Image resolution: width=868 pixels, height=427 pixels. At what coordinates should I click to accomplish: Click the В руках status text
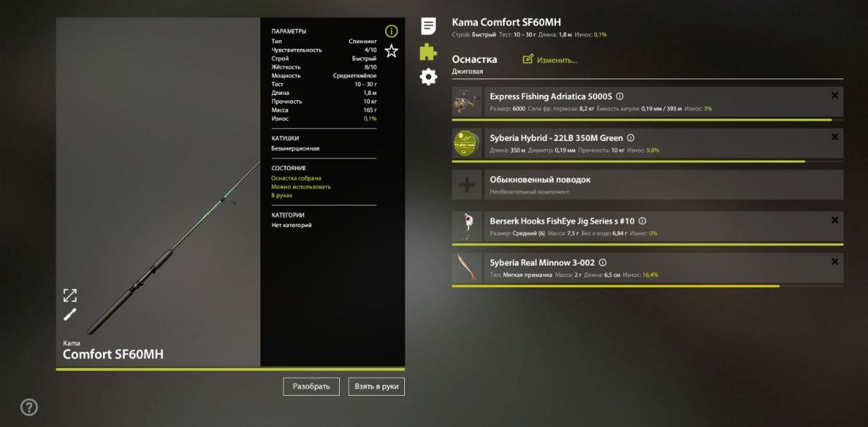click(281, 195)
